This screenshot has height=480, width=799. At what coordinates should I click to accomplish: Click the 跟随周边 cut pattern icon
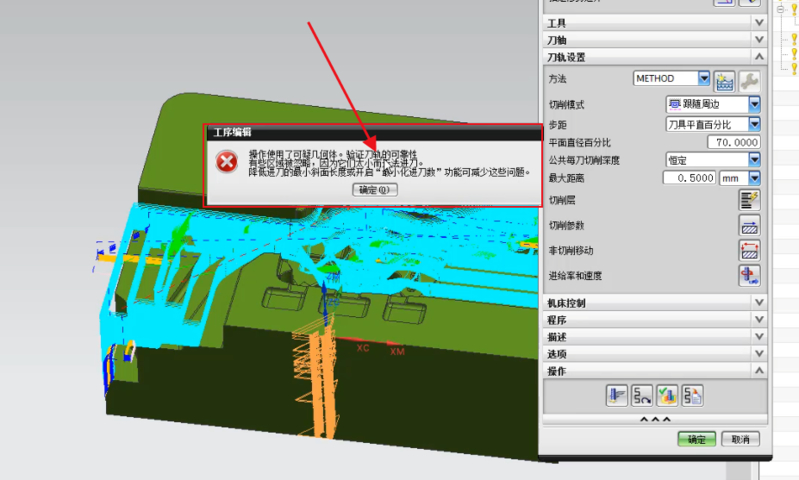(x=674, y=104)
